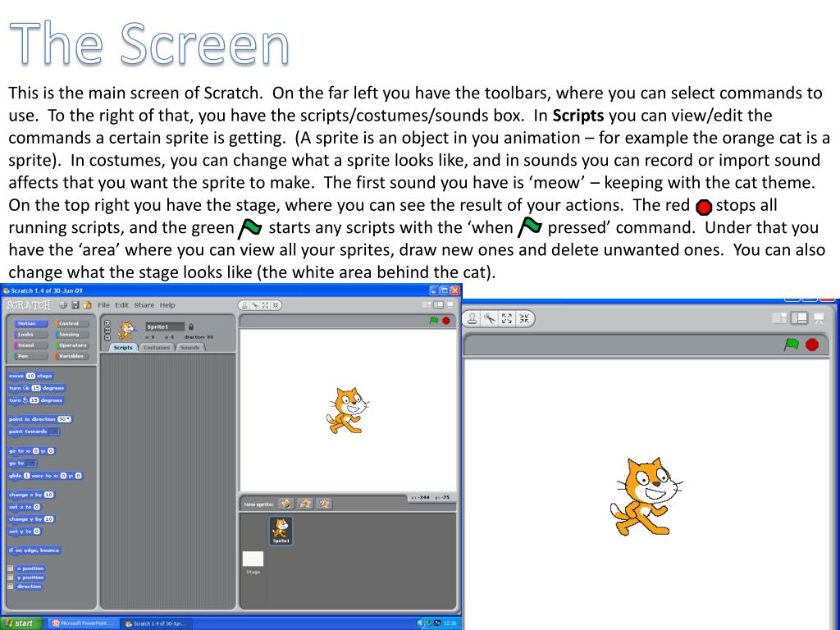Get a surprise sprite with question-star icon
840x630 pixels.
(324, 504)
